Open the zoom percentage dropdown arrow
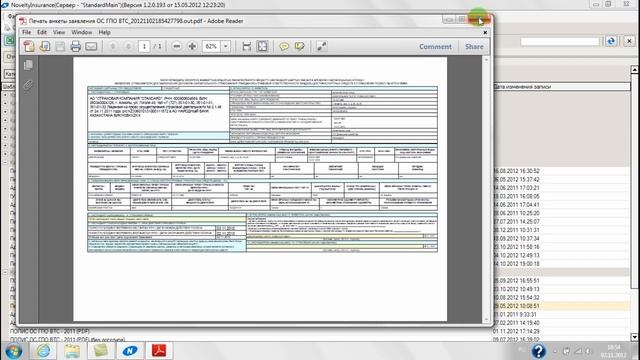 (x=226, y=47)
